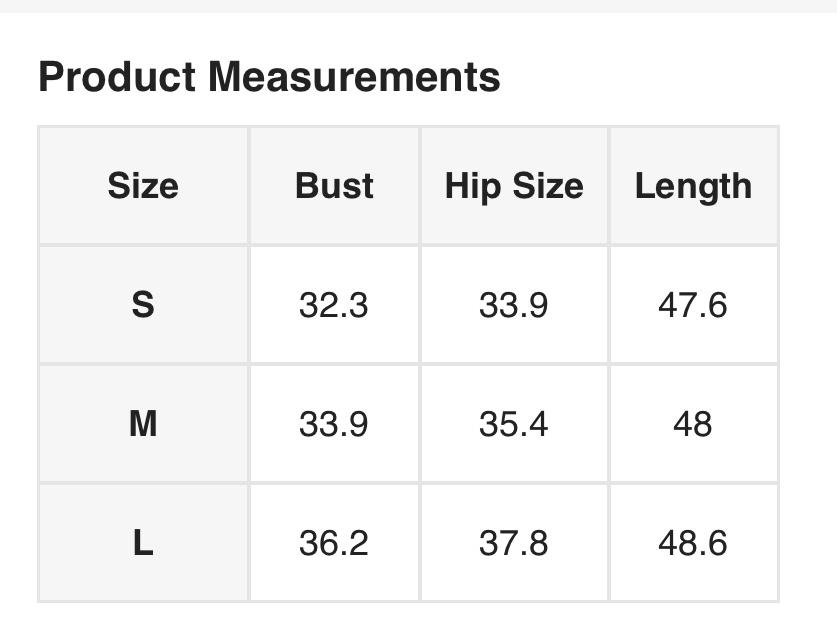Select the 48 length value for size M
837x628 pixels.
pyautogui.click(x=693, y=424)
